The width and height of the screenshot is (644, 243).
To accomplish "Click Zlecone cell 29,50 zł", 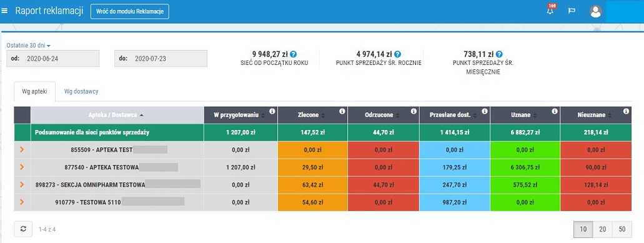I will (x=312, y=167).
